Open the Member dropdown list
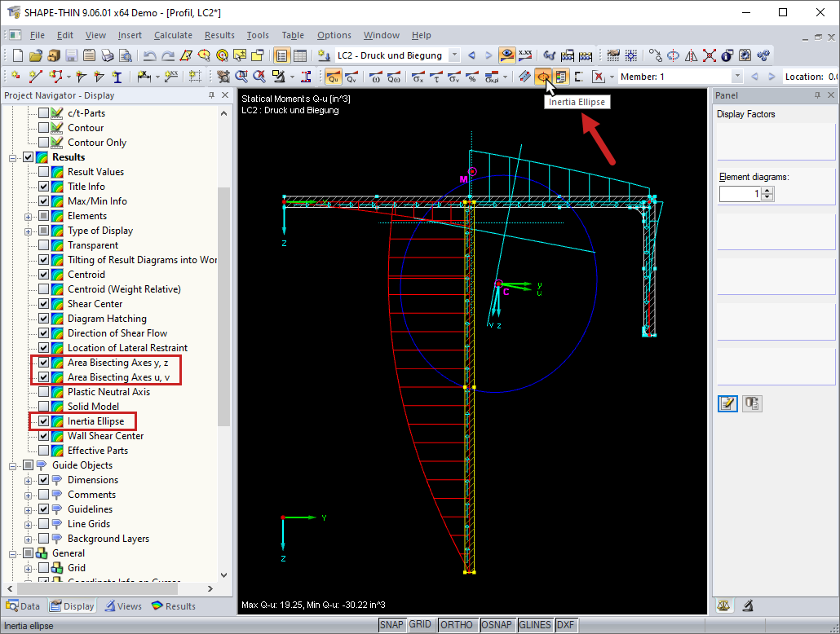 pyautogui.click(x=736, y=77)
